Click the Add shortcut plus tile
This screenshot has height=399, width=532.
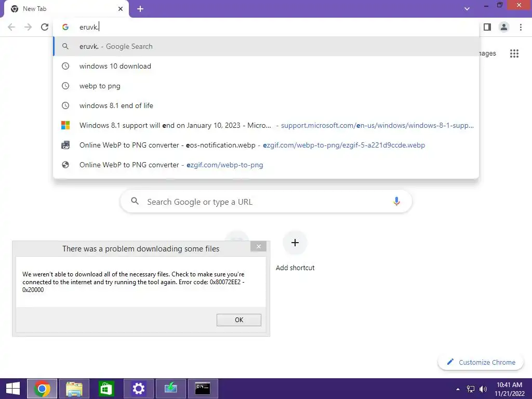295,243
